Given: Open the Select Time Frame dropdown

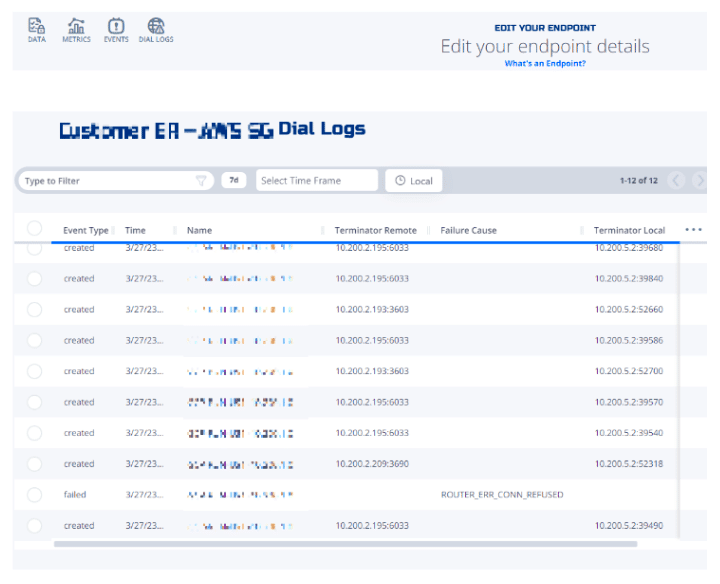Looking at the screenshot, I should pos(315,181).
